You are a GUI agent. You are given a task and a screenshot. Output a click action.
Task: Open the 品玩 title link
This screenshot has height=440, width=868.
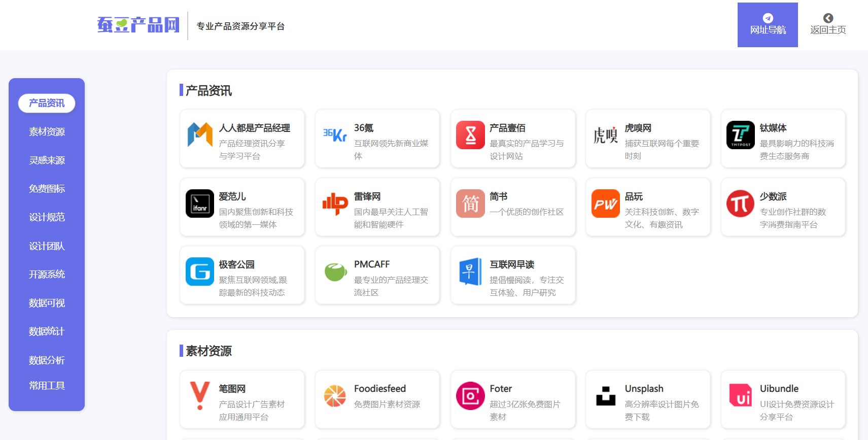(x=634, y=196)
